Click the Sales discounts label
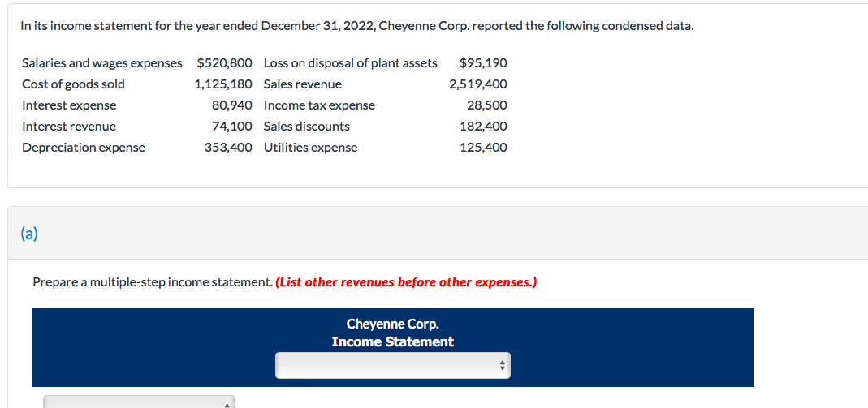This screenshot has width=868, height=408. click(307, 127)
